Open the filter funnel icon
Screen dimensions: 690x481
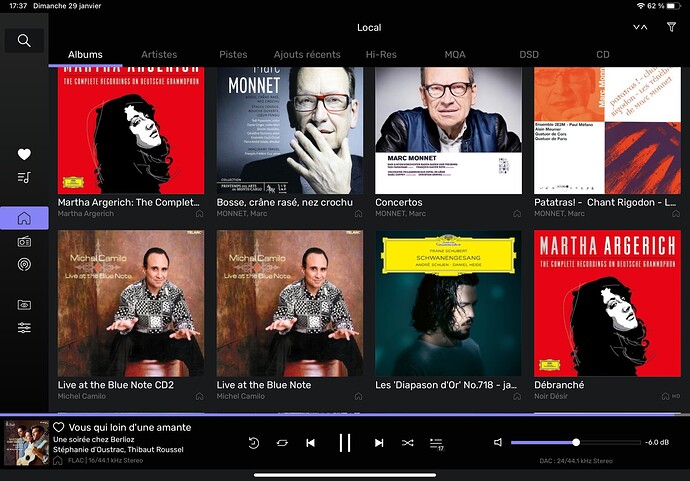click(671, 27)
